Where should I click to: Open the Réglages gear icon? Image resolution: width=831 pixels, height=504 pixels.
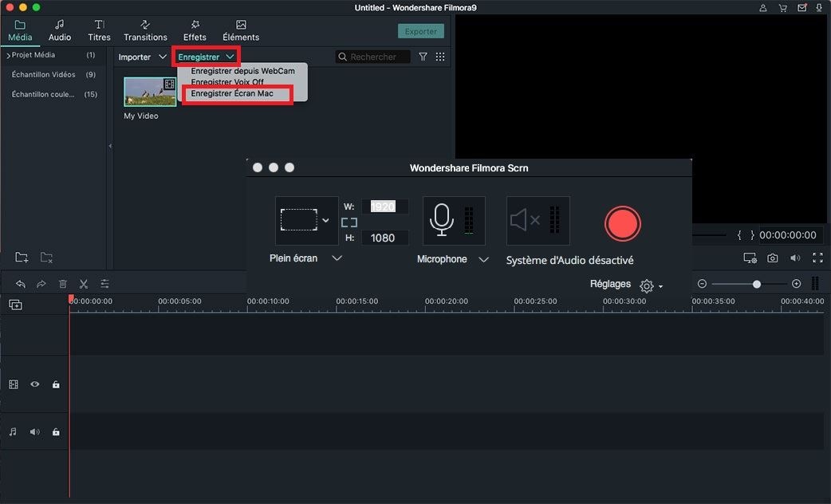click(646, 285)
